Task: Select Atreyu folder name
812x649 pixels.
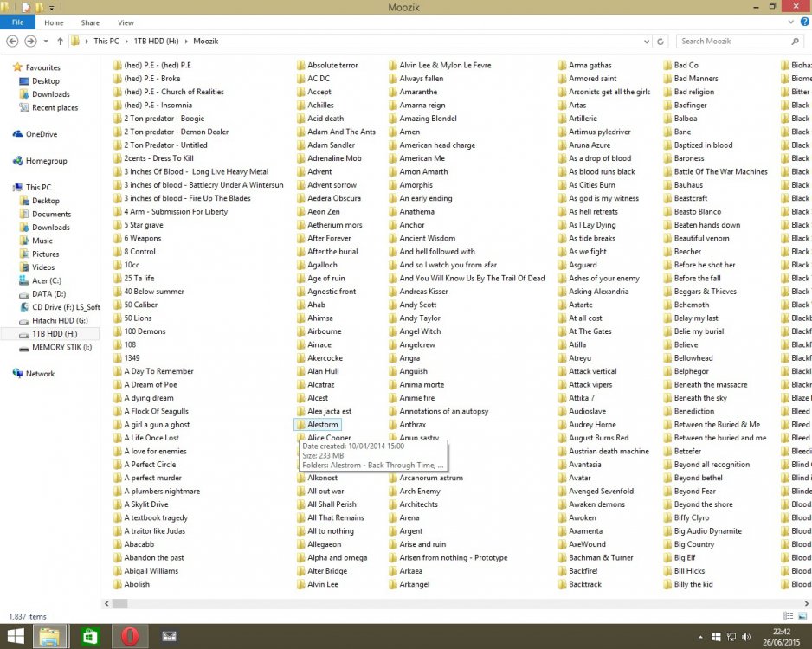Action: pos(580,358)
